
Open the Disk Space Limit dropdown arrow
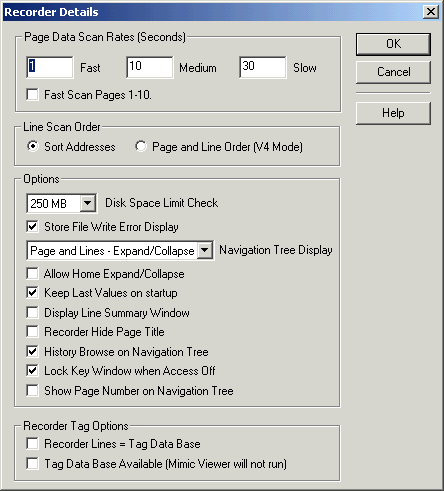pyautogui.click(x=88, y=203)
